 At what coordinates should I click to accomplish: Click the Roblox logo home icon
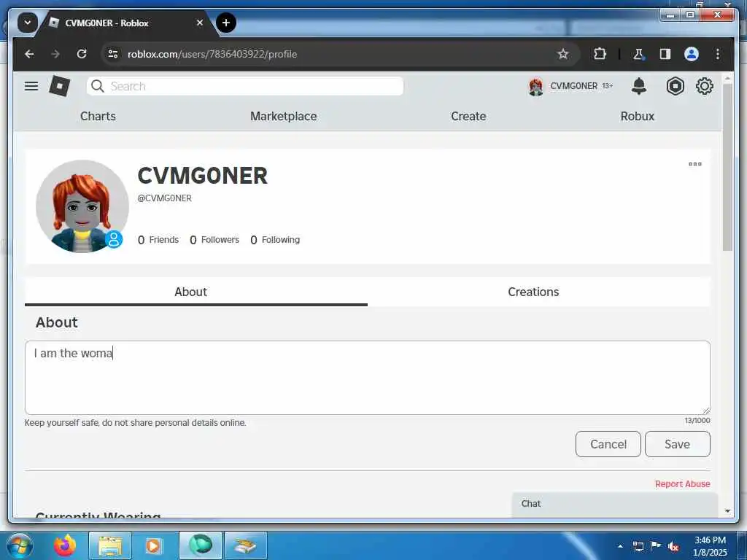click(60, 86)
